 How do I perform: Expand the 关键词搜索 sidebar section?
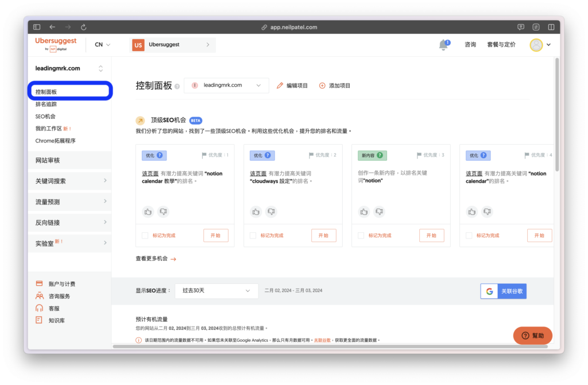tap(69, 181)
